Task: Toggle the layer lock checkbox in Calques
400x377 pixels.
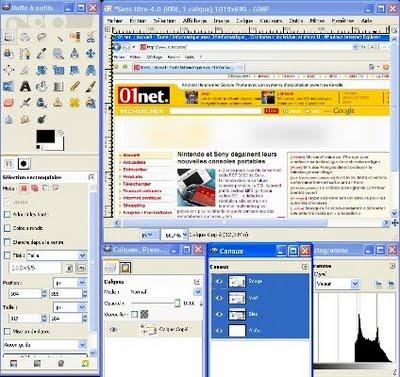Action: [x=134, y=314]
